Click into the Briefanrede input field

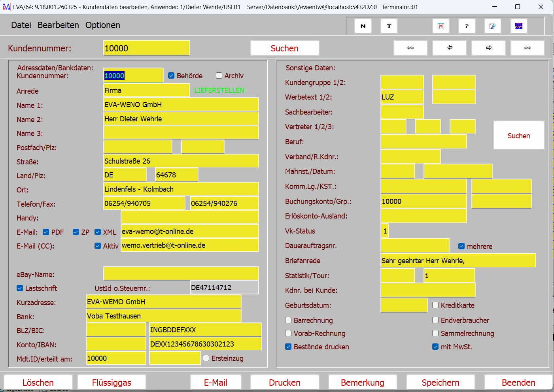point(458,261)
